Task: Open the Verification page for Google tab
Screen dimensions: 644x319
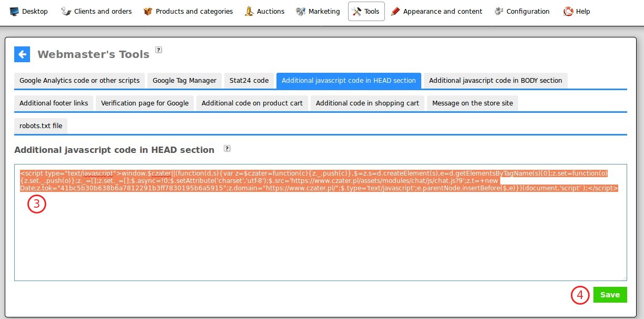Action: tap(145, 103)
